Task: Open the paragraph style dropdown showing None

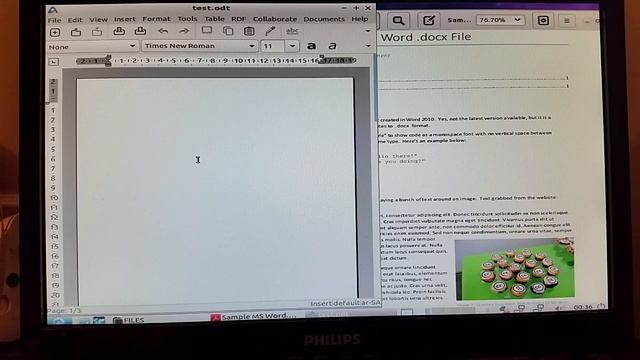Action: (92, 47)
